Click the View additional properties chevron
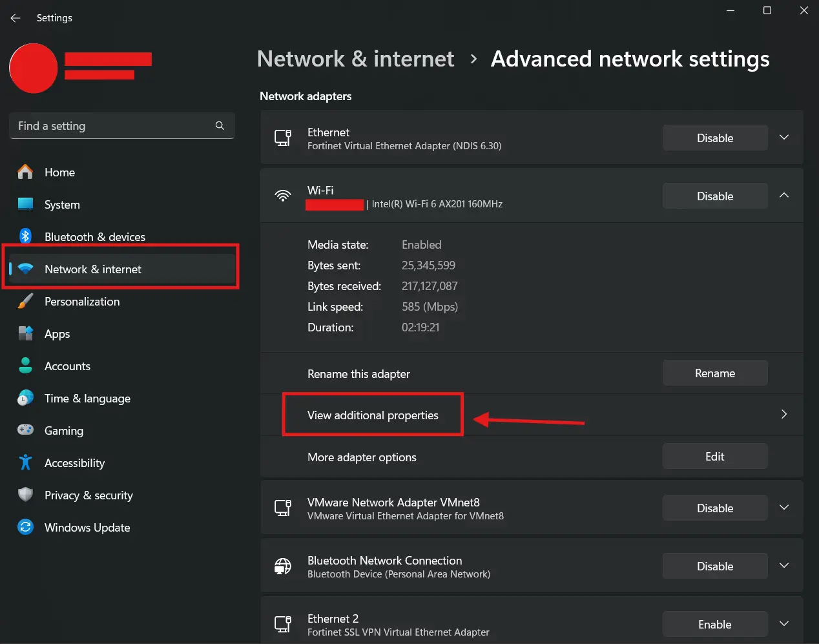The image size is (819, 644). [x=784, y=414]
